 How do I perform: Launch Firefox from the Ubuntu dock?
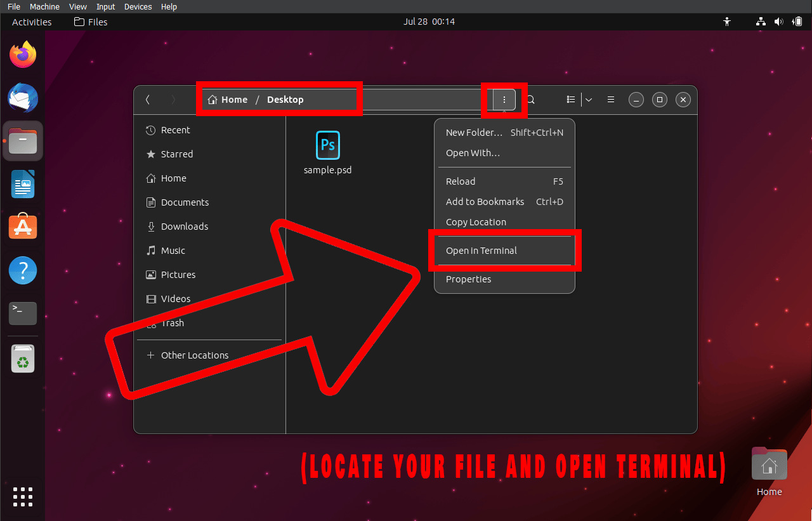22,55
